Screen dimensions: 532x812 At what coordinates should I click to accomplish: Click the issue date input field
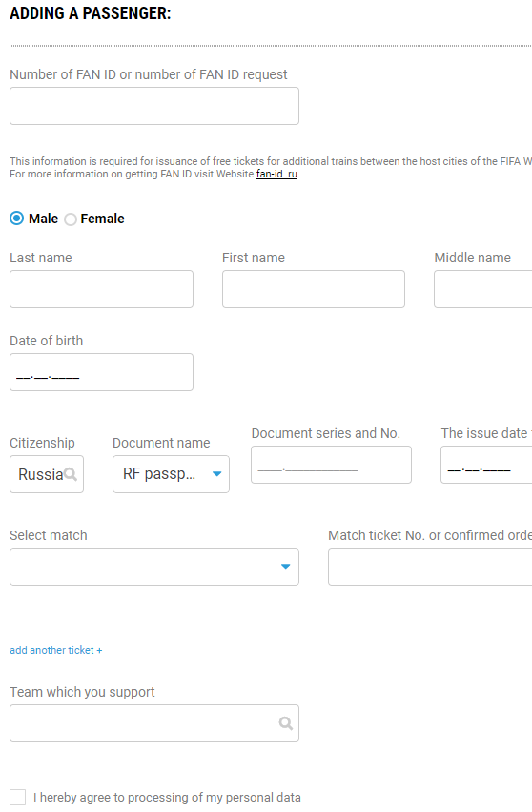(x=486, y=465)
